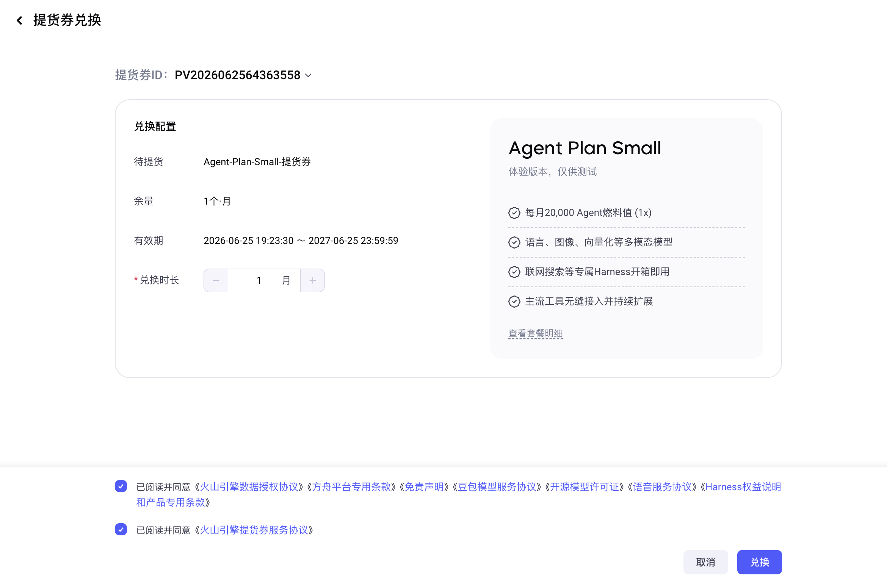Click the 体验版本，仅供测试 subtitle
Screen dimensions: 887x588
pyautogui.click(x=553, y=172)
